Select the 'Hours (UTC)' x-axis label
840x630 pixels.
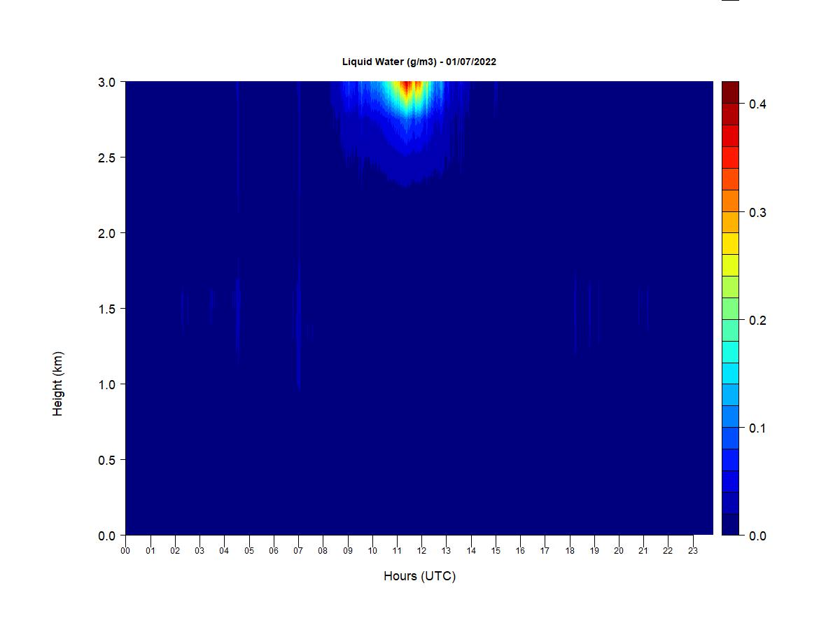[419, 576]
